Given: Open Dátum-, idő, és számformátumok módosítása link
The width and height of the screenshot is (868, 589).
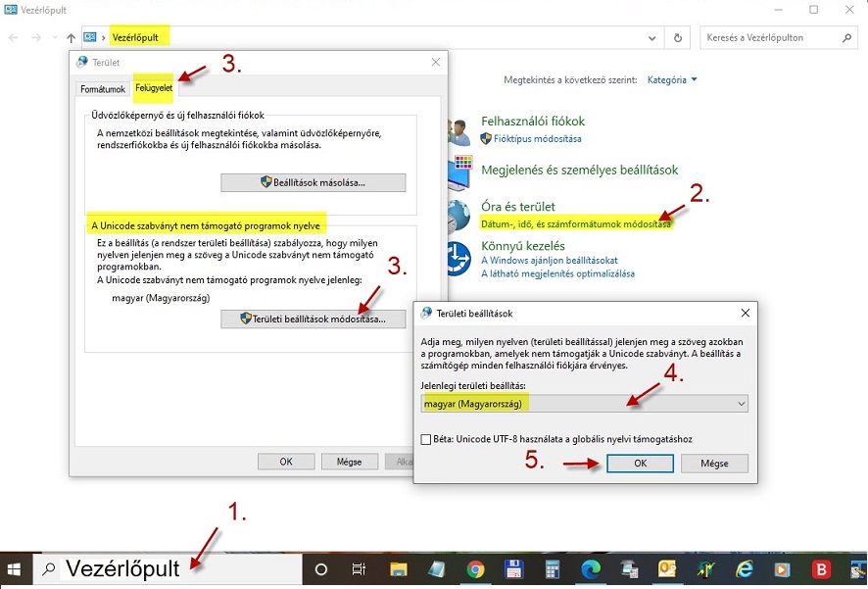Looking at the screenshot, I should pos(576,223).
